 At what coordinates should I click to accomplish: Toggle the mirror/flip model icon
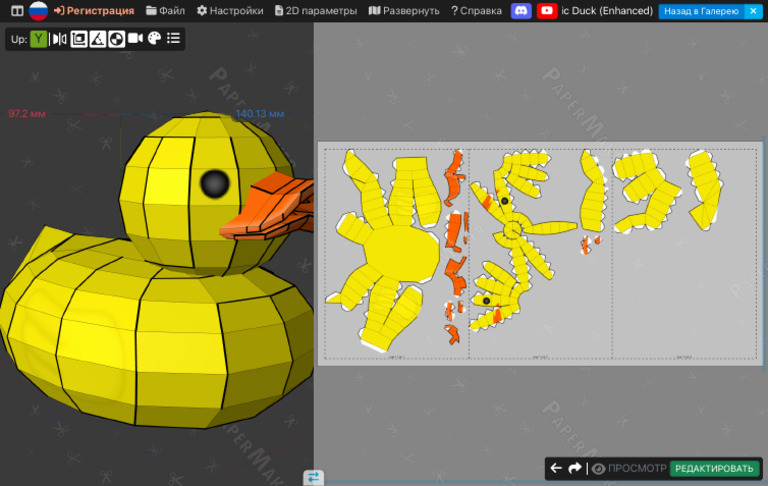point(59,39)
